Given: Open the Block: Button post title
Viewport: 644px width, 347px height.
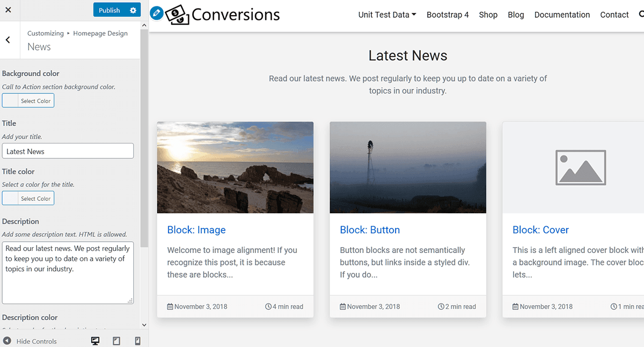Looking at the screenshot, I should point(370,230).
